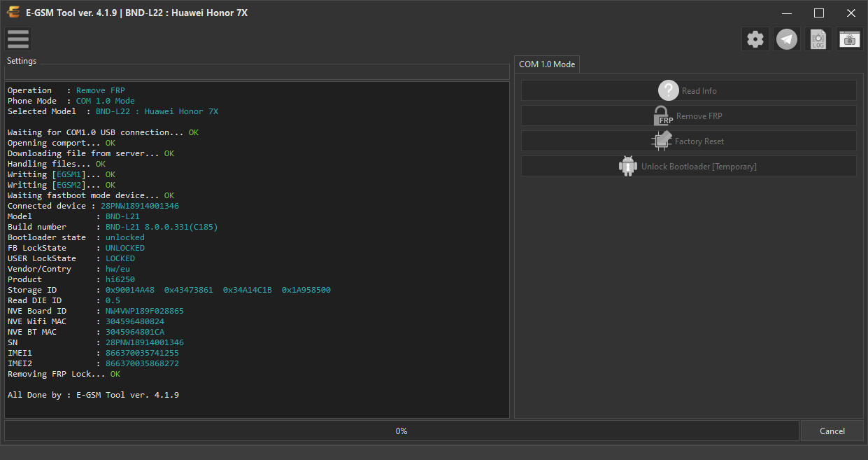
Task: Open the LOG file icon
Action: tap(818, 39)
